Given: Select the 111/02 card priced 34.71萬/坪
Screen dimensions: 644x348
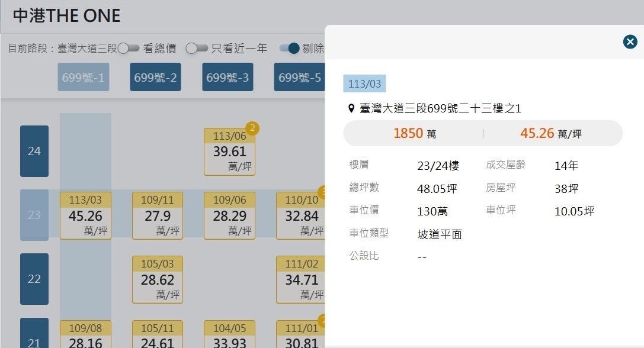Looking at the screenshot, I should [302, 279].
